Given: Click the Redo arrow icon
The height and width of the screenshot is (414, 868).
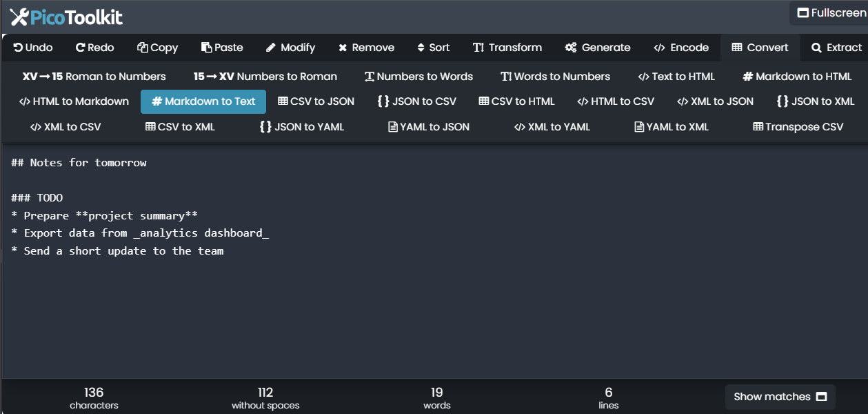Looking at the screenshot, I should coord(80,48).
